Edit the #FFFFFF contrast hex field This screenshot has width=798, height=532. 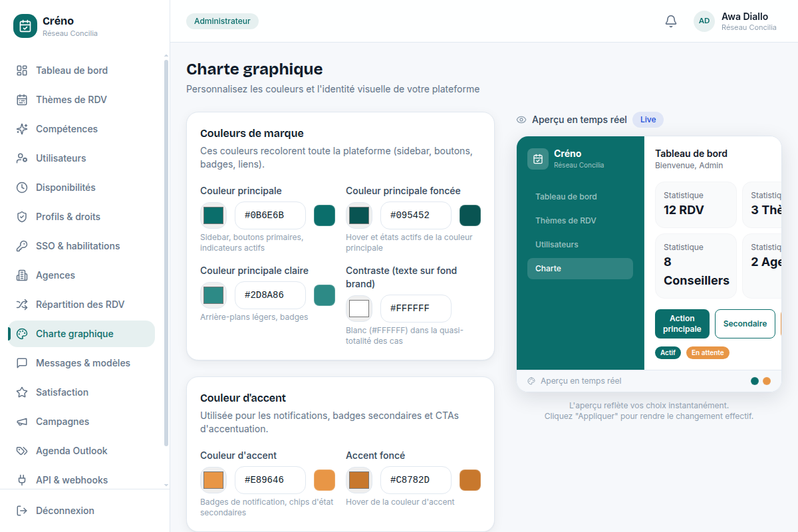coord(416,309)
